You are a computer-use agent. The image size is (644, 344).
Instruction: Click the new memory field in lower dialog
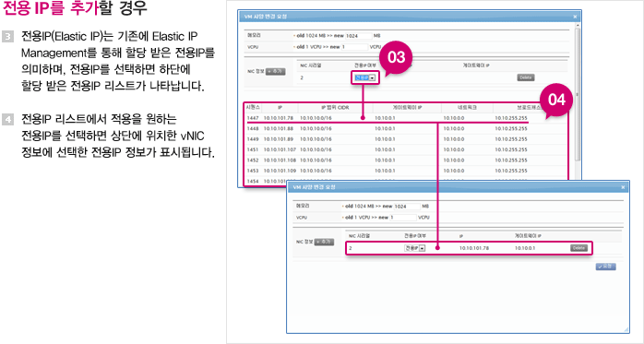pyautogui.click(x=407, y=206)
